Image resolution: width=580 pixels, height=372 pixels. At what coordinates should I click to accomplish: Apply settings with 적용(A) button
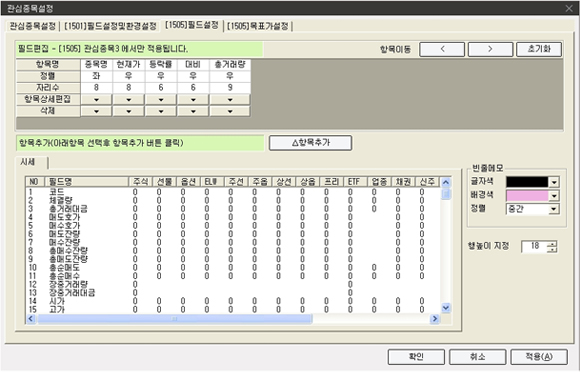pyautogui.click(x=539, y=357)
